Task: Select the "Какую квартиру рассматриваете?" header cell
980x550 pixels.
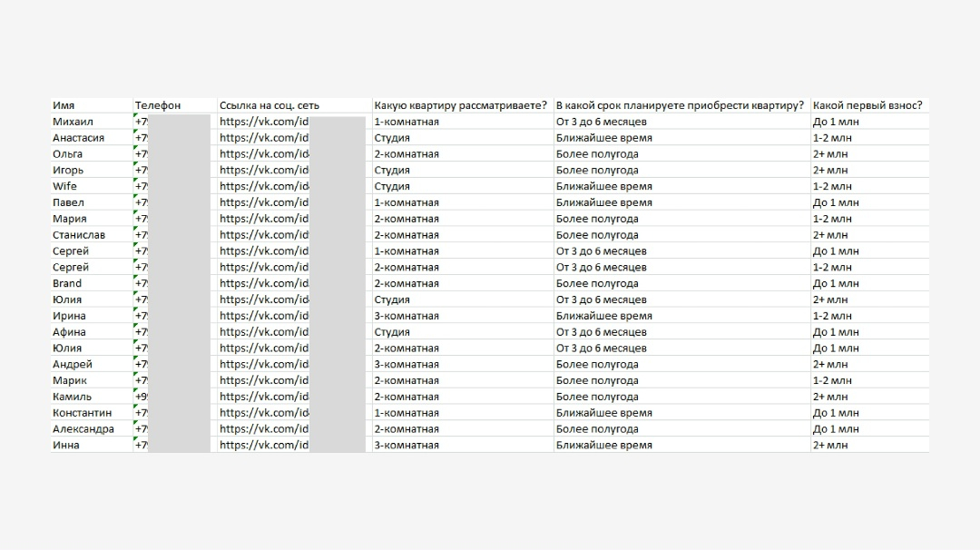Action: pos(461,105)
